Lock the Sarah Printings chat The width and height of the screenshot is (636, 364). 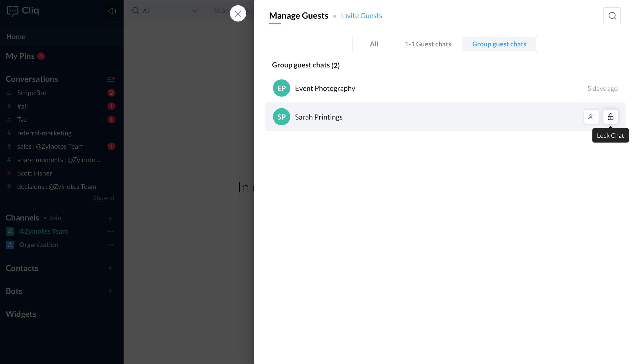[x=610, y=116]
